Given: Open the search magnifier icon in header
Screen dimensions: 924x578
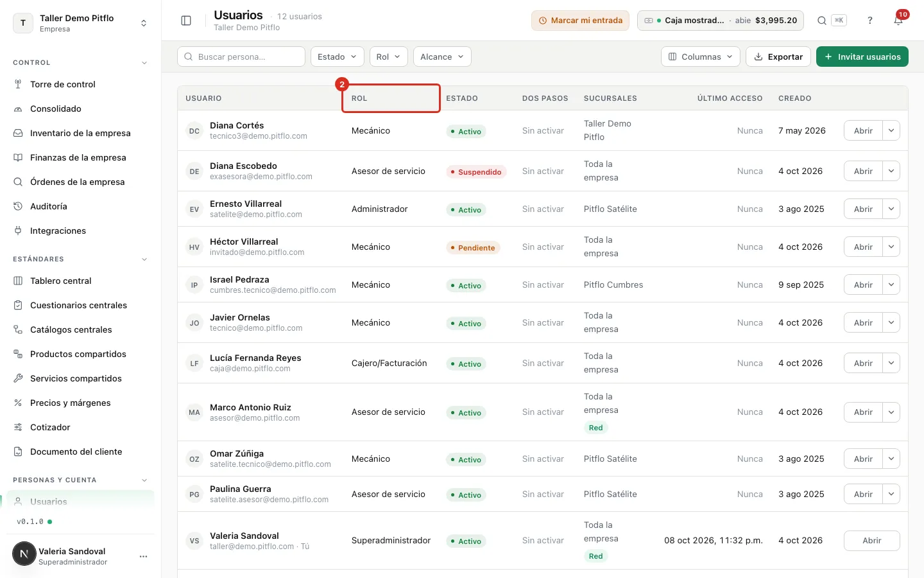Looking at the screenshot, I should (821, 21).
